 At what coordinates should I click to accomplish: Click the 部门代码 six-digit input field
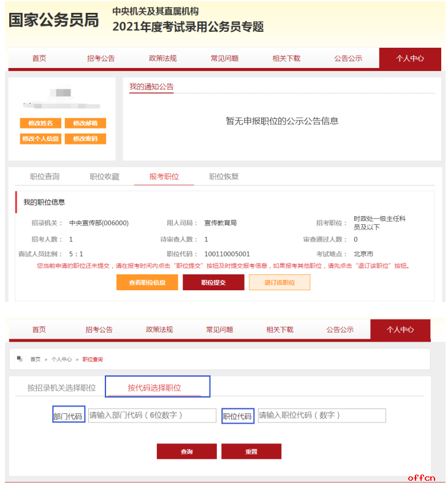point(152,416)
